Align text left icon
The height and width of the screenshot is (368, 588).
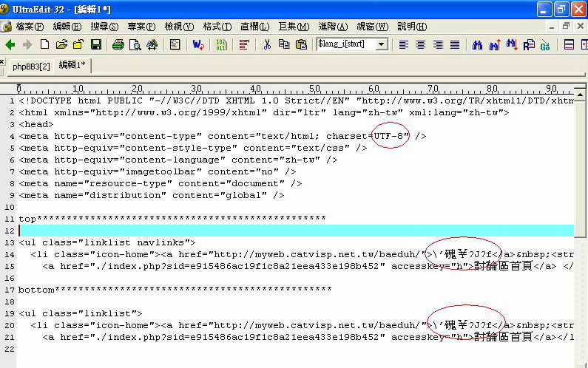(404, 45)
